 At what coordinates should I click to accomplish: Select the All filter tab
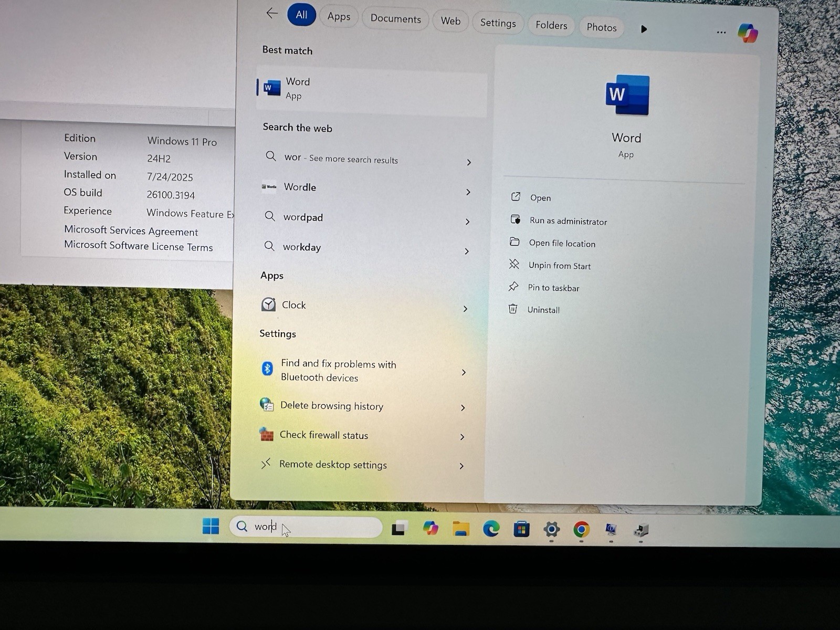301,15
